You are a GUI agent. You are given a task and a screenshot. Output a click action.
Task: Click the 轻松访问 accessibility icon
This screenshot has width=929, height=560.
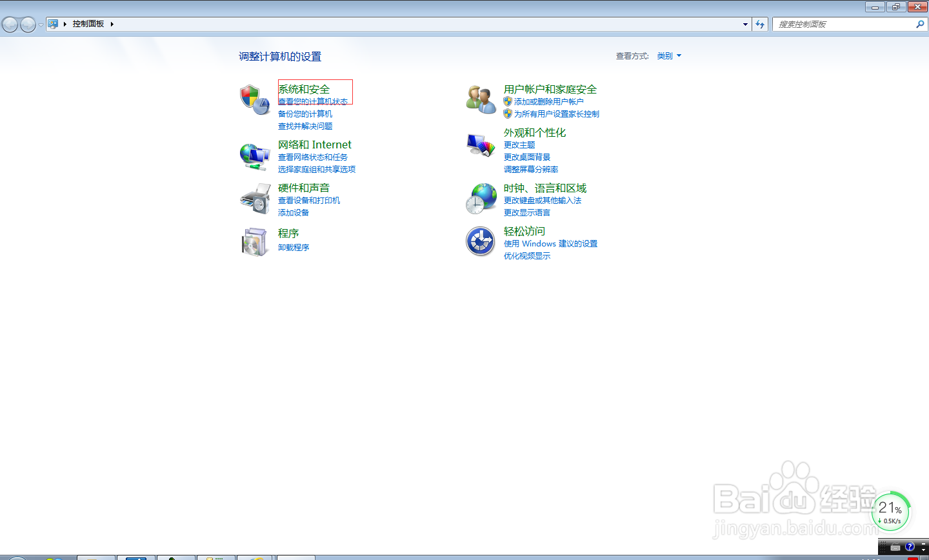(480, 241)
